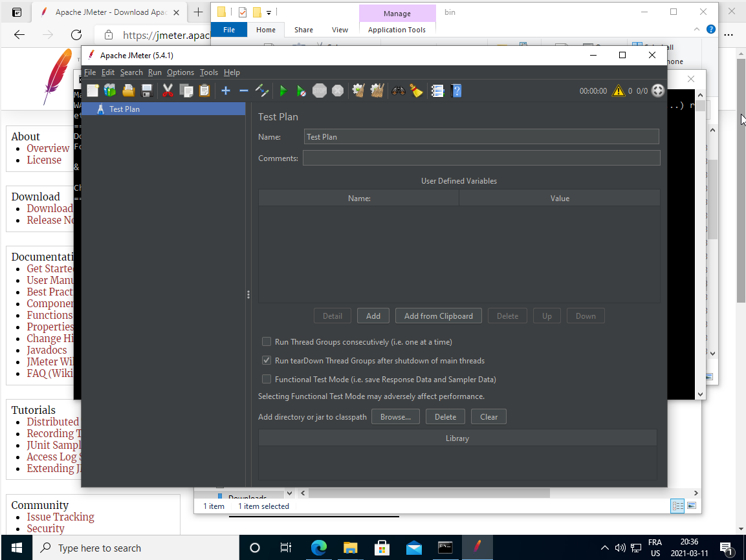746x560 pixels.
Task: Open JMeter Help menu
Action: (232, 72)
